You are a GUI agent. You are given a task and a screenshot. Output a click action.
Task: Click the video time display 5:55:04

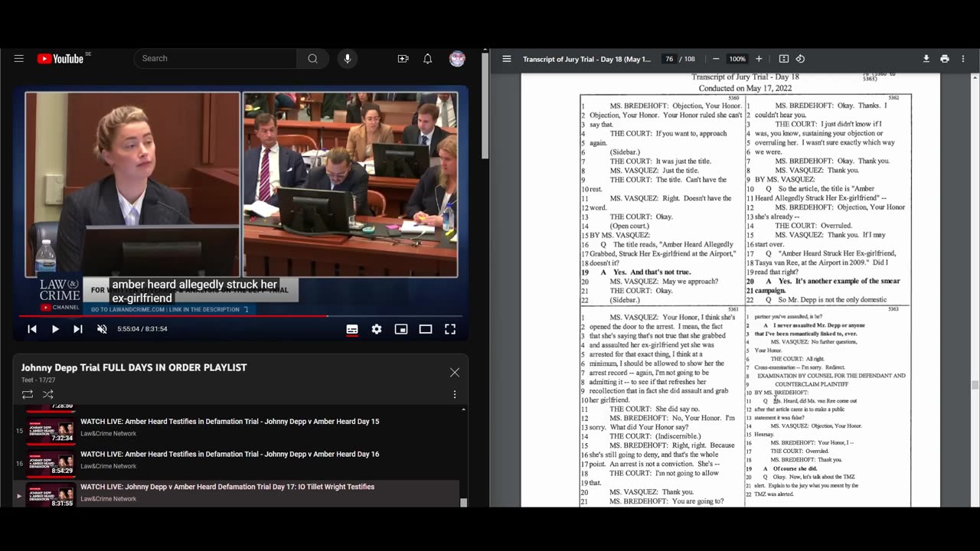click(x=142, y=329)
